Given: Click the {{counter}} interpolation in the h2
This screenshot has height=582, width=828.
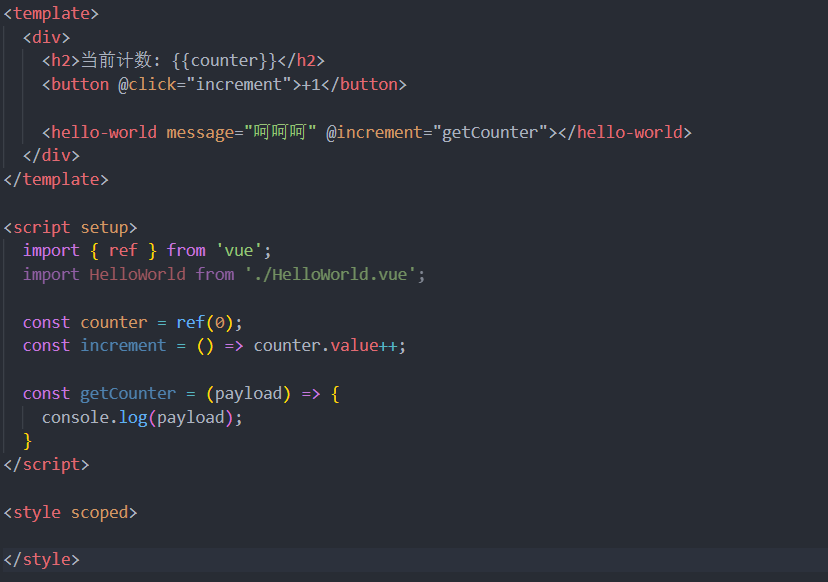Looking at the screenshot, I should pos(224,61).
